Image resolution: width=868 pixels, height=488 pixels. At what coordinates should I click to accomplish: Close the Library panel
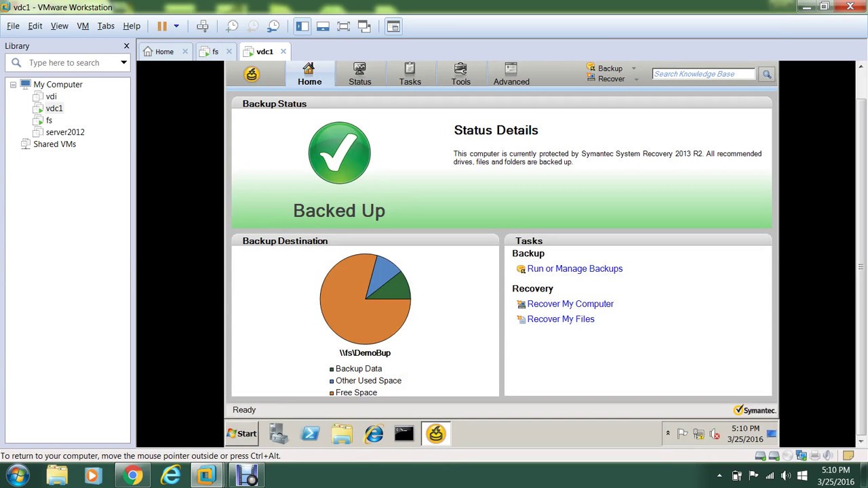(x=126, y=45)
